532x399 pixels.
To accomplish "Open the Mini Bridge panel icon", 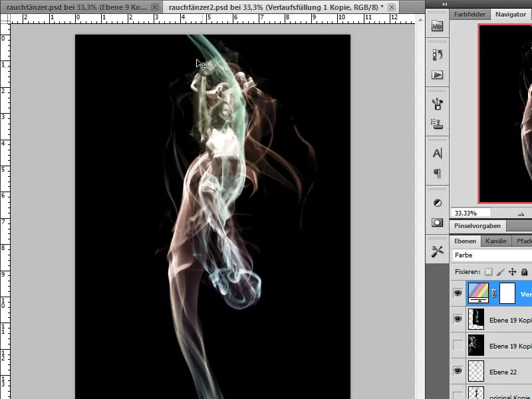I will (437, 26).
